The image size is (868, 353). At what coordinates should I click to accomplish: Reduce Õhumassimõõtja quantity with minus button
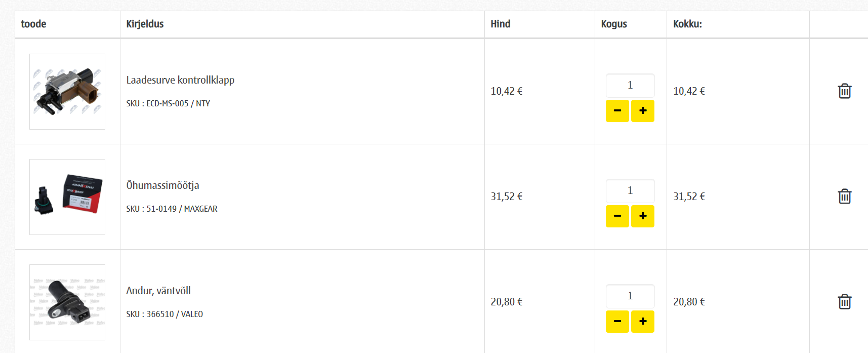tap(617, 216)
